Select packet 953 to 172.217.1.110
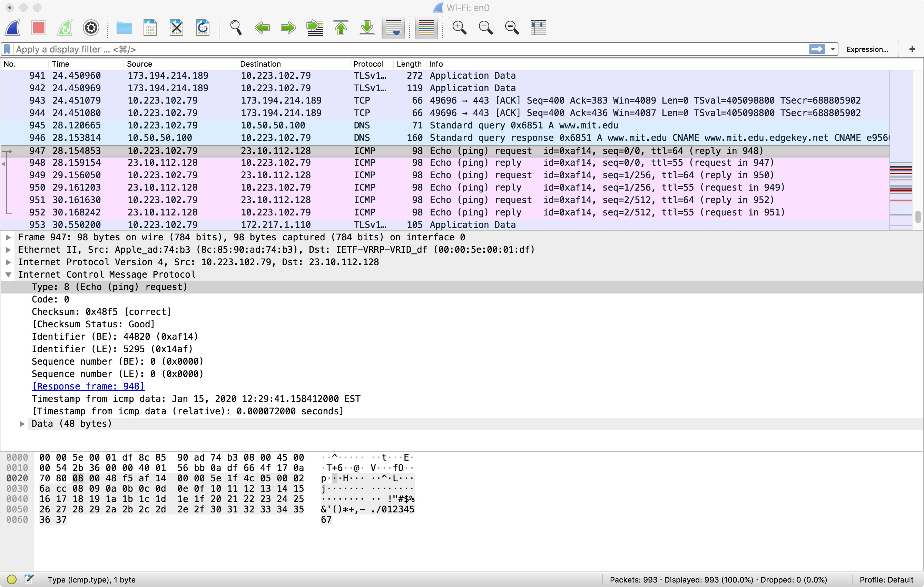The height and width of the screenshot is (587, 924). tap(445, 225)
